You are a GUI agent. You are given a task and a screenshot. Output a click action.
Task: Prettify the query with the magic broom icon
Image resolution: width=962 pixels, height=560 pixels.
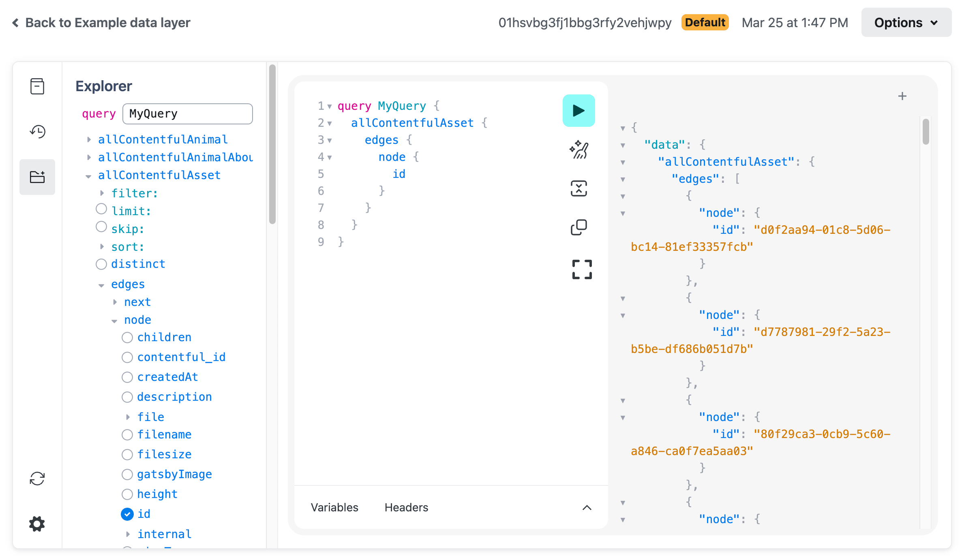[x=578, y=150]
